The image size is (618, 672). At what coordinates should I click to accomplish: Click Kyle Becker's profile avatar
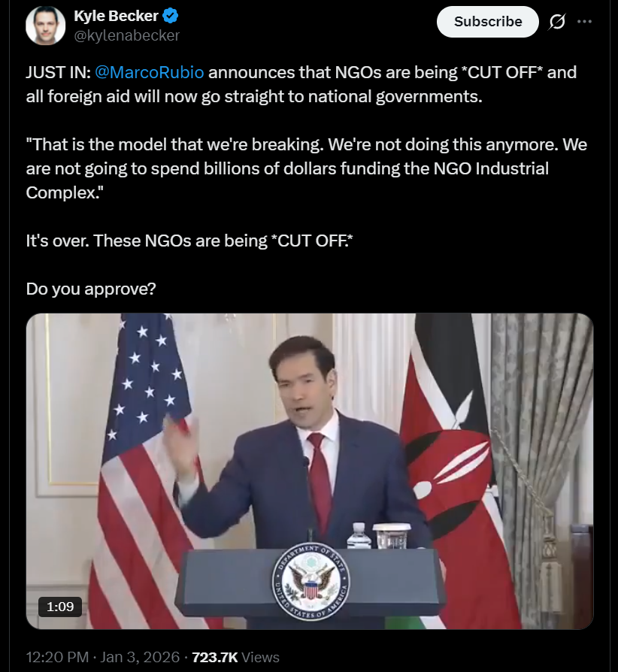tap(46, 25)
